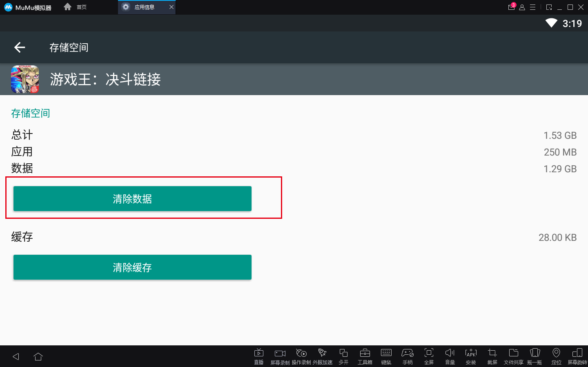Click the 清除数据 button

(x=132, y=199)
